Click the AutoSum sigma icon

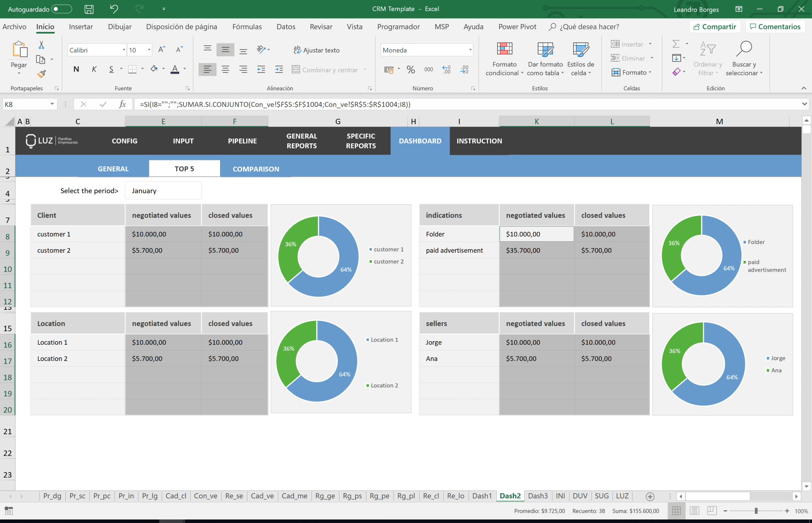tap(676, 44)
